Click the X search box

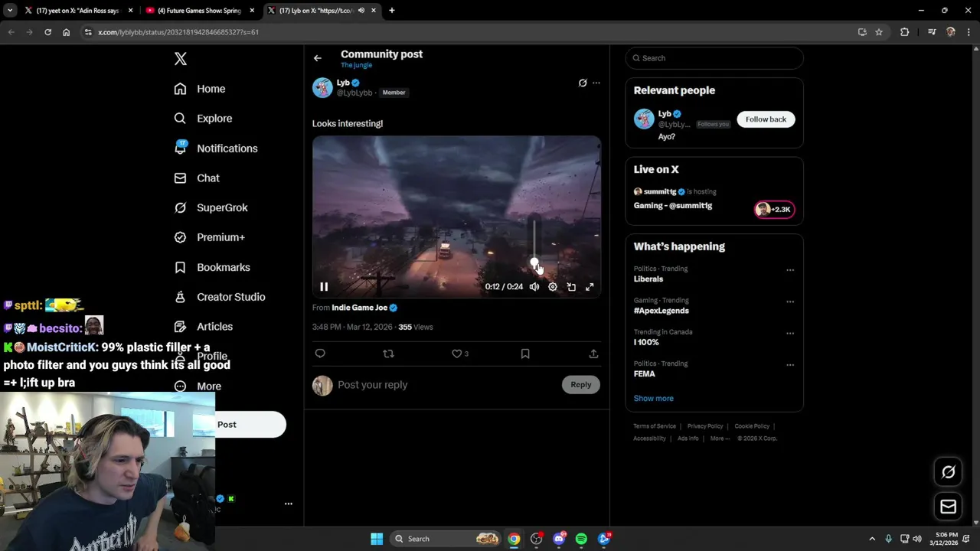point(714,58)
